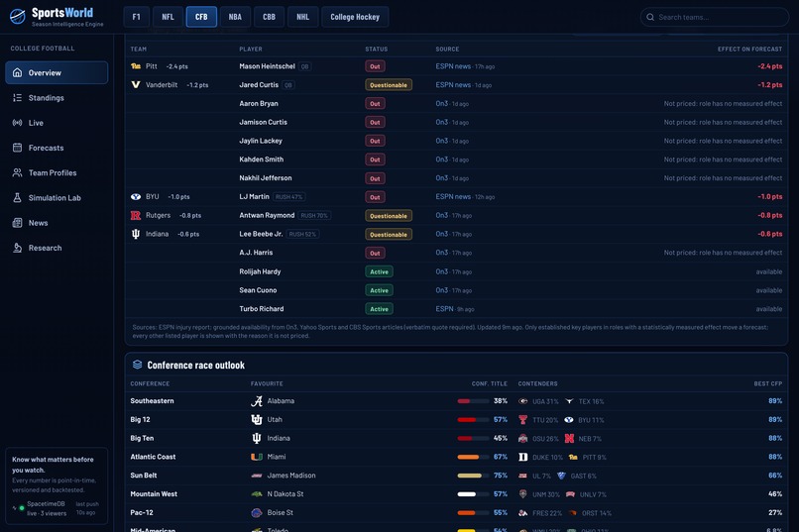The image size is (799, 532).
Task: Select the CFB tab
Action: point(201,17)
